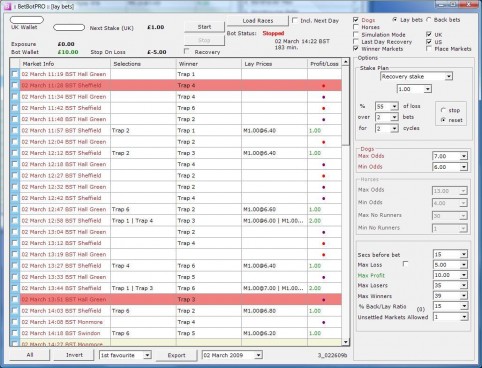The height and width of the screenshot is (368, 482).
Task: Open the Max Winners dropdown
Action: tap(464, 296)
